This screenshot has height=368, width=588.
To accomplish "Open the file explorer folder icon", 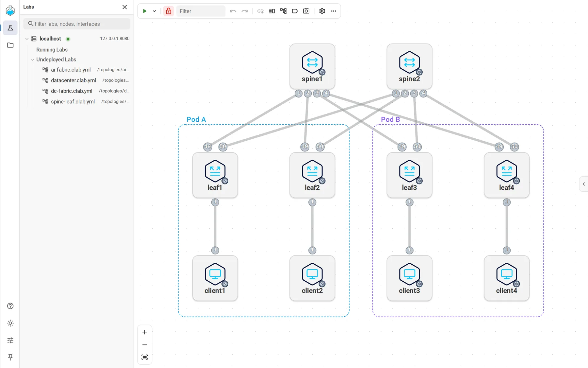I will coord(10,45).
